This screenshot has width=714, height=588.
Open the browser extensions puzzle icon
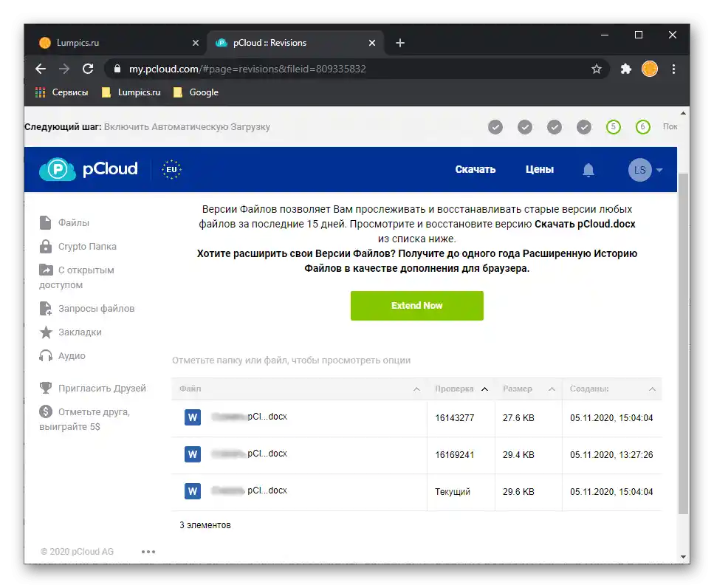point(626,69)
